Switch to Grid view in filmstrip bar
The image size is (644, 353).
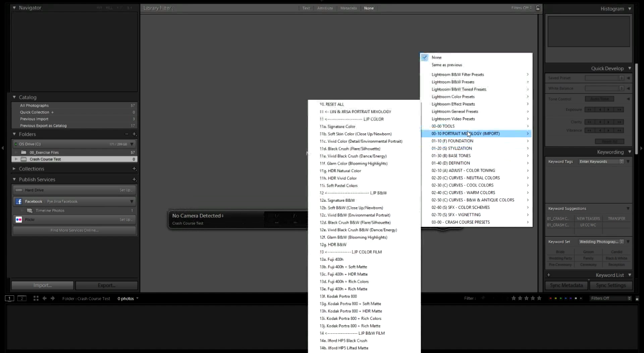pos(36,298)
